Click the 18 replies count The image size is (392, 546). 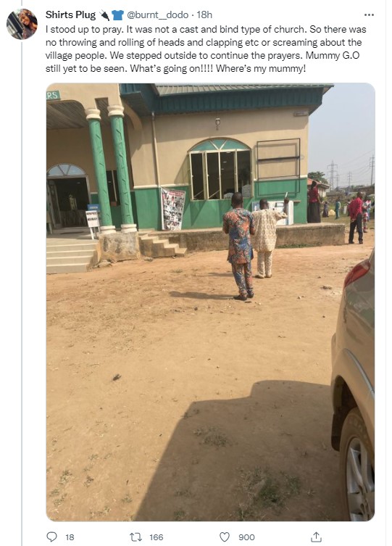70,537
